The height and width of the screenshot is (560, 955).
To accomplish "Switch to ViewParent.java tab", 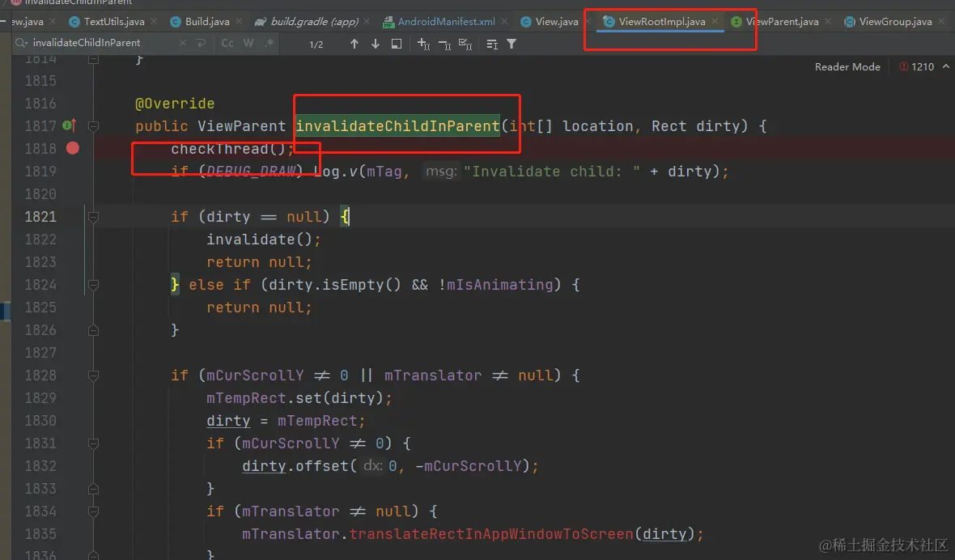I will pyautogui.click(x=775, y=21).
